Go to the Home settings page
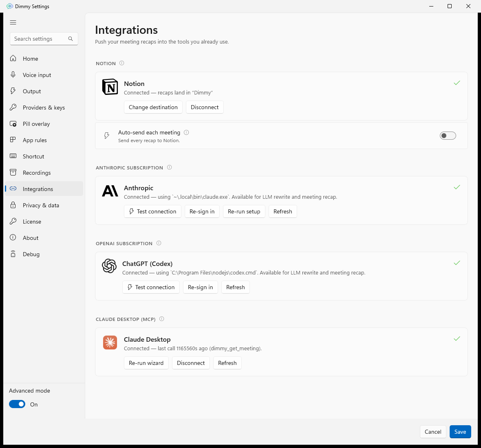The height and width of the screenshot is (448, 481). [44, 59]
